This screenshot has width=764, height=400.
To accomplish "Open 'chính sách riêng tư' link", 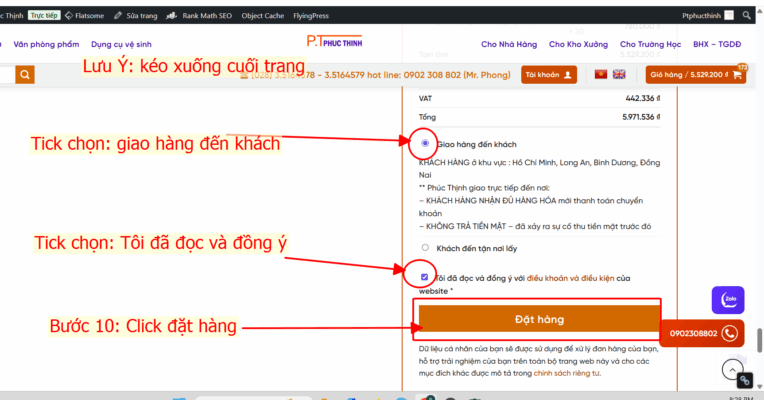I will [x=567, y=372].
